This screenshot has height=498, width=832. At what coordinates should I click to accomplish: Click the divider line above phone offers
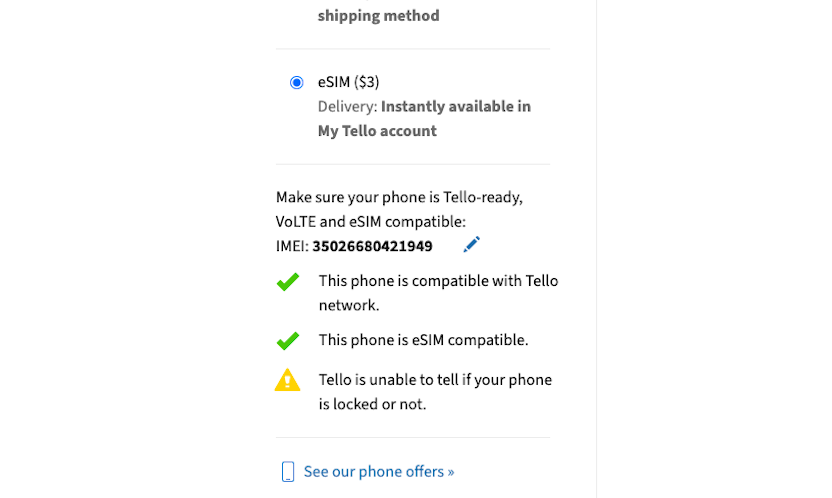[x=412, y=437]
